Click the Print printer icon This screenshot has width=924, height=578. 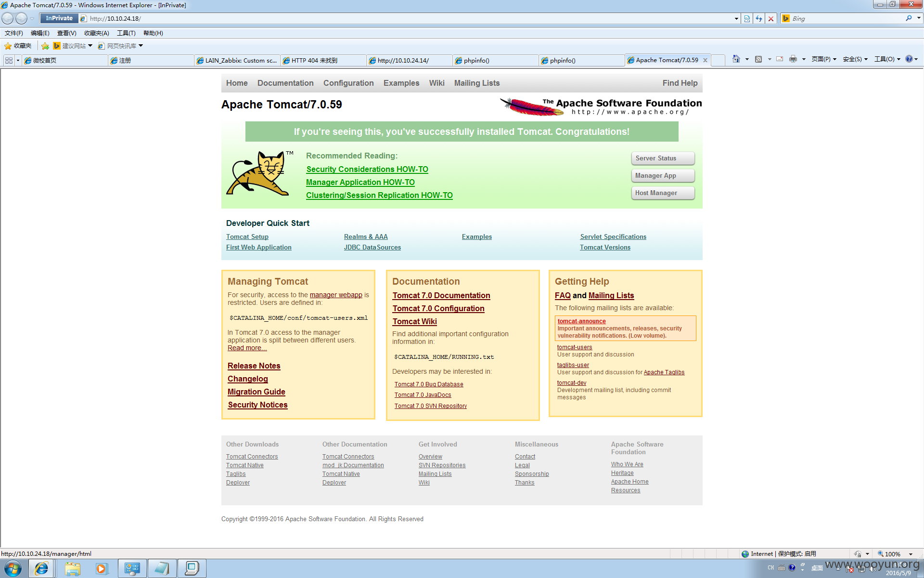coord(793,59)
